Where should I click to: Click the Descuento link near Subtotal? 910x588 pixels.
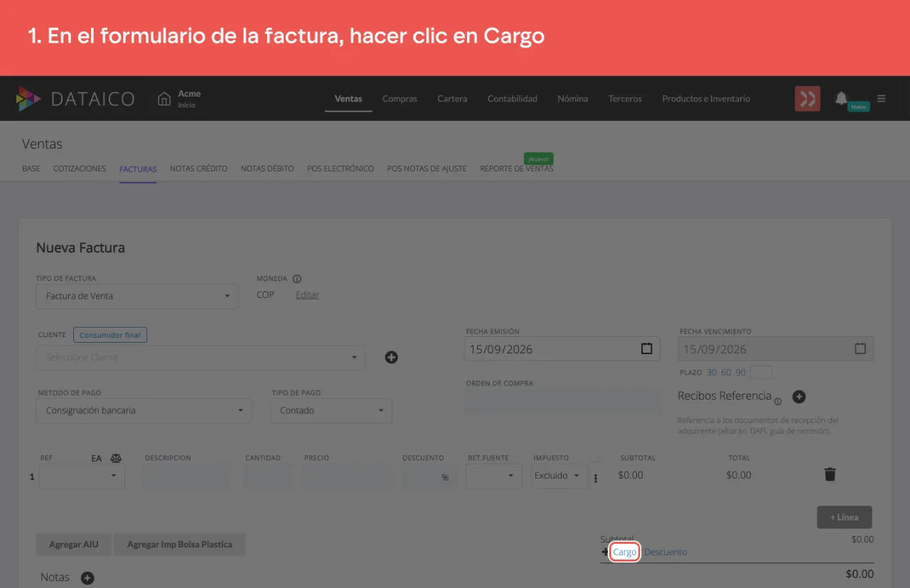click(665, 552)
